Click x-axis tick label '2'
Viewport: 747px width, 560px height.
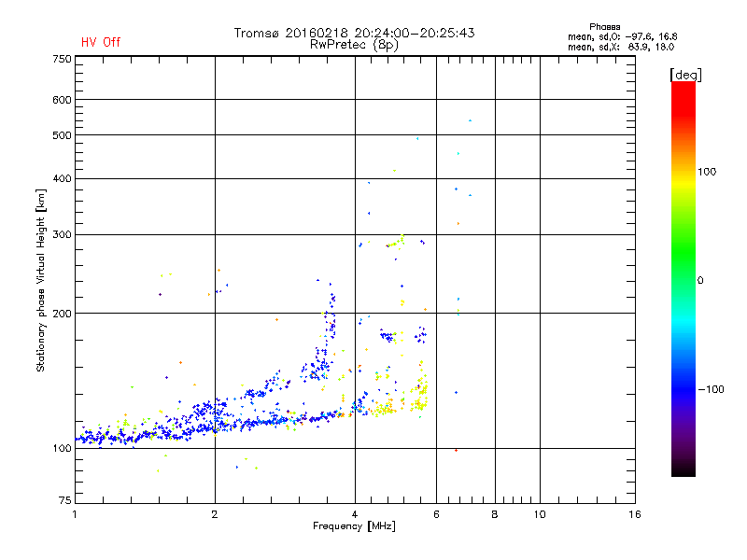tap(215, 514)
